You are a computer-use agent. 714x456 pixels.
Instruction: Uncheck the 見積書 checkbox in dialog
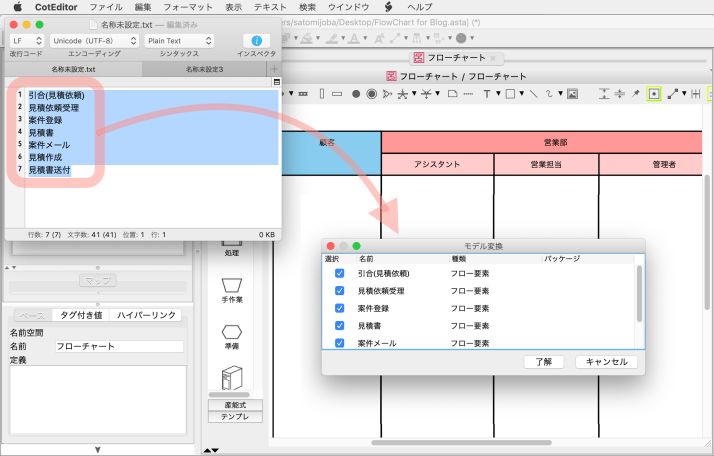(x=340, y=326)
